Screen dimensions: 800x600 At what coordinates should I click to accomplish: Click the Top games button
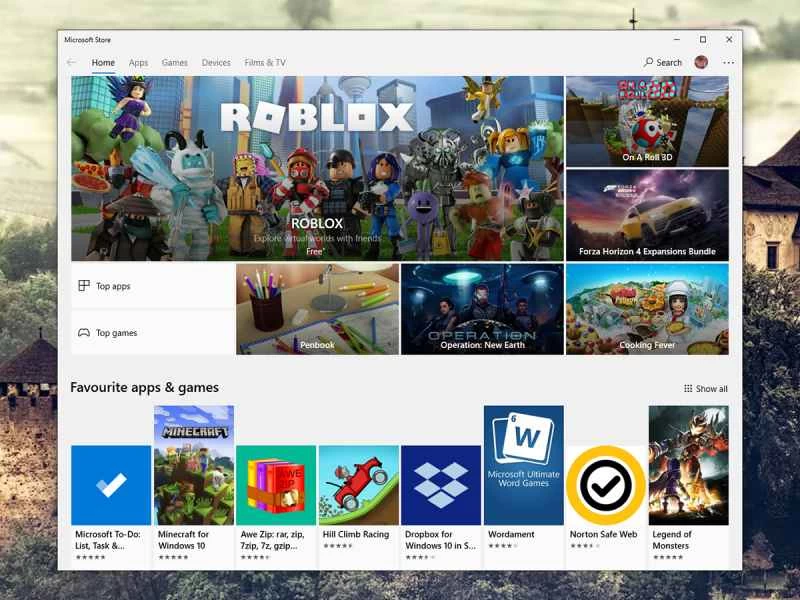pos(152,333)
